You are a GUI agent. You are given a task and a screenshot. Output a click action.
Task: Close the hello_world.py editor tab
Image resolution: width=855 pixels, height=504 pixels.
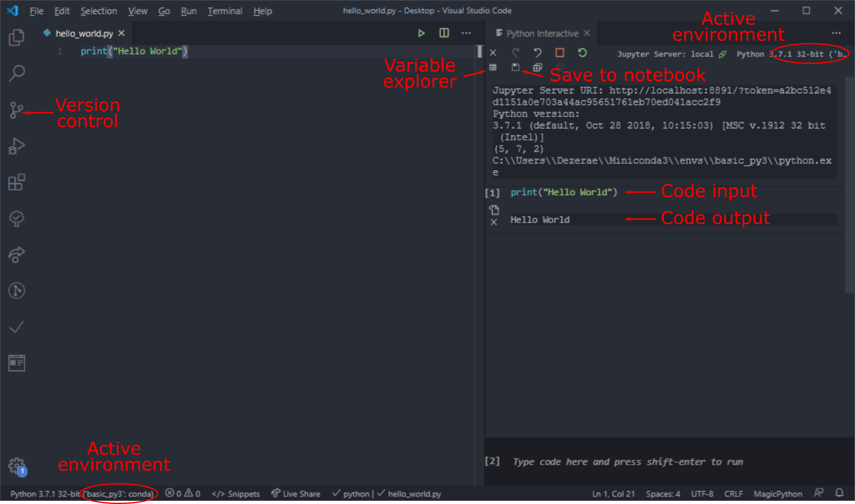(121, 33)
